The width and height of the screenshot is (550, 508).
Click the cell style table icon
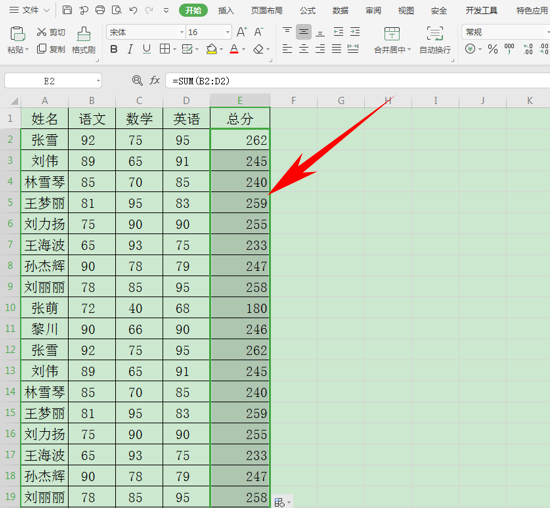click(187, 49)
